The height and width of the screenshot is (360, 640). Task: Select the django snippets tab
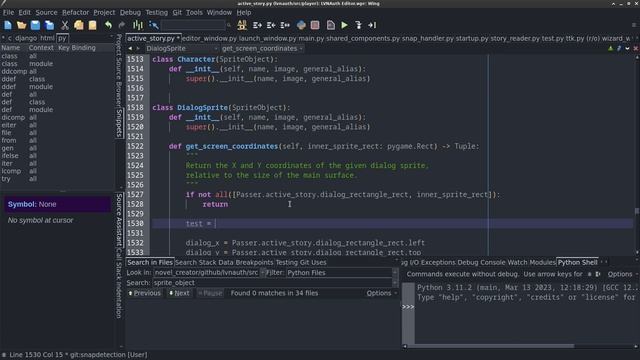26,38
